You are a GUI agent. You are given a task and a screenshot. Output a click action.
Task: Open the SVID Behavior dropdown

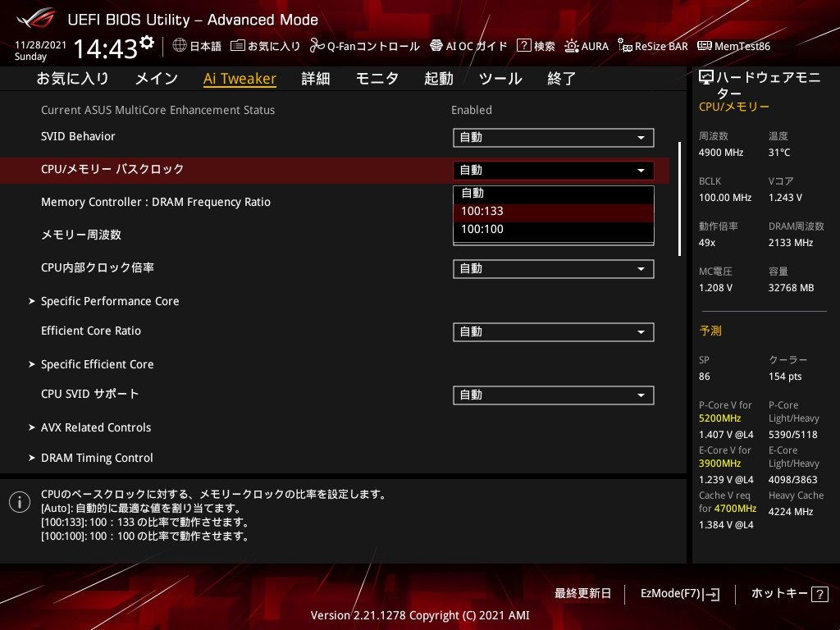click(554, 138)
